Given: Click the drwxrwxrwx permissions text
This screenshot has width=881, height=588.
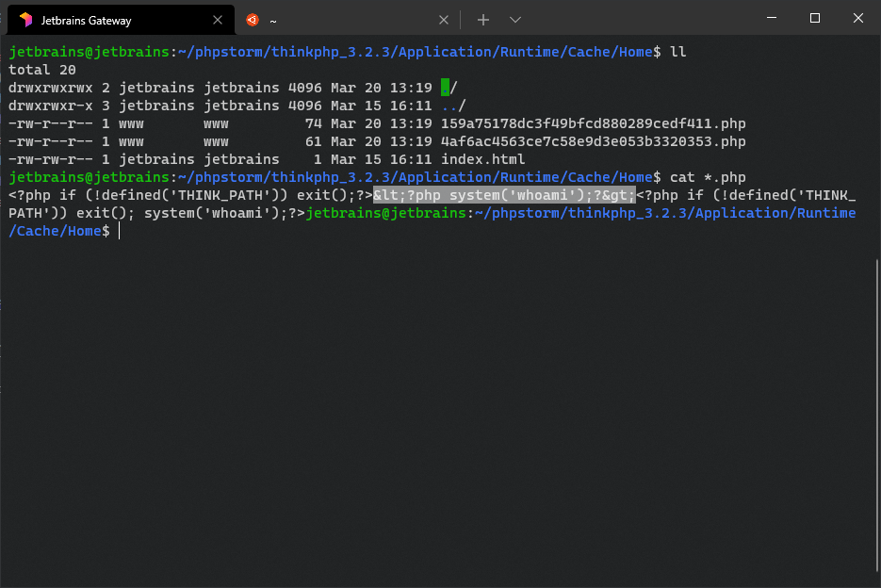Looking at the screenshot, I should [x=51, y=88].
